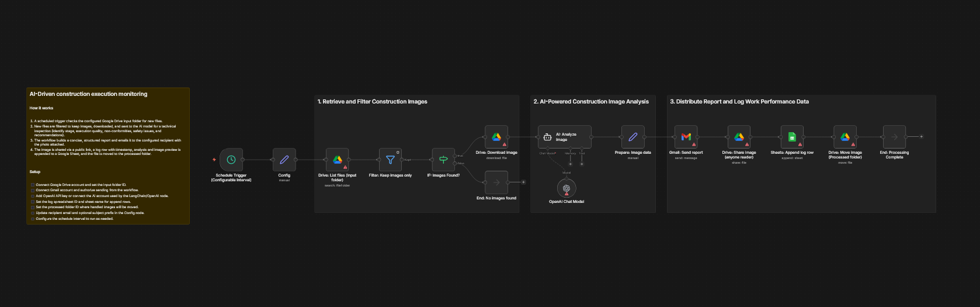Click the Prepare: Image data node
This screenshot has height=307, width=980.
coord(633,137)
